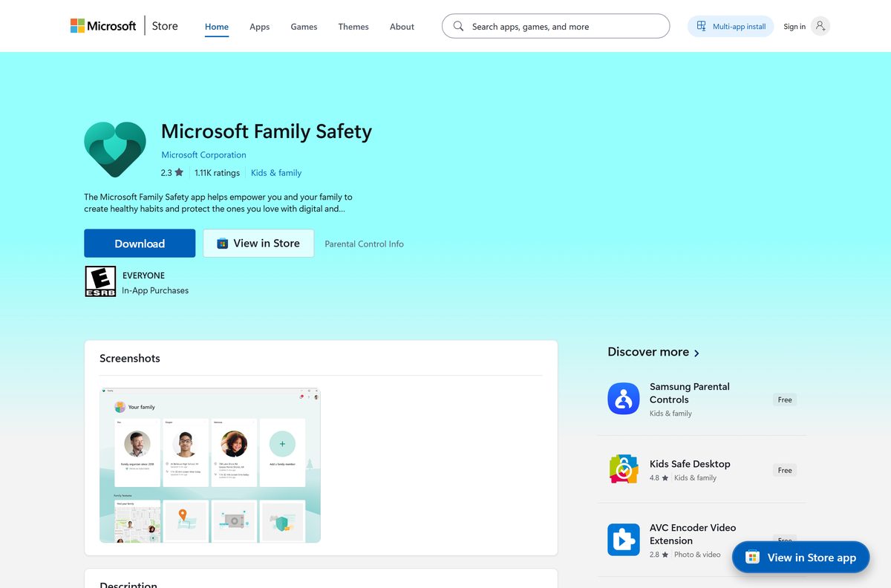Open Kids Safe Desktop listing title
This screenshot has width=891, height=588.
(690, 464)
